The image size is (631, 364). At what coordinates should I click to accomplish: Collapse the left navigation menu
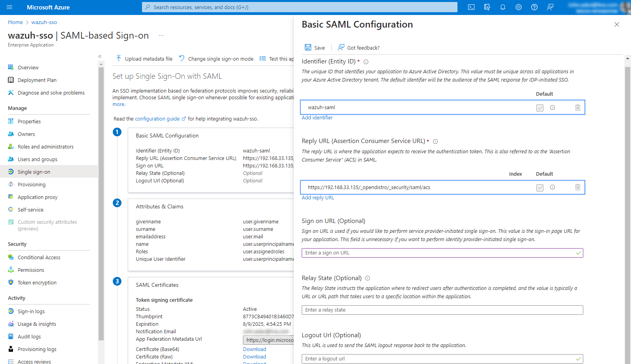click(x=100, y=56)
